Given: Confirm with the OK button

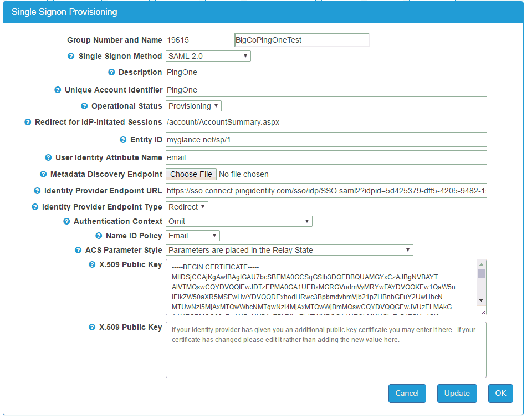Looking at the screenshot, I should (500, 394).
